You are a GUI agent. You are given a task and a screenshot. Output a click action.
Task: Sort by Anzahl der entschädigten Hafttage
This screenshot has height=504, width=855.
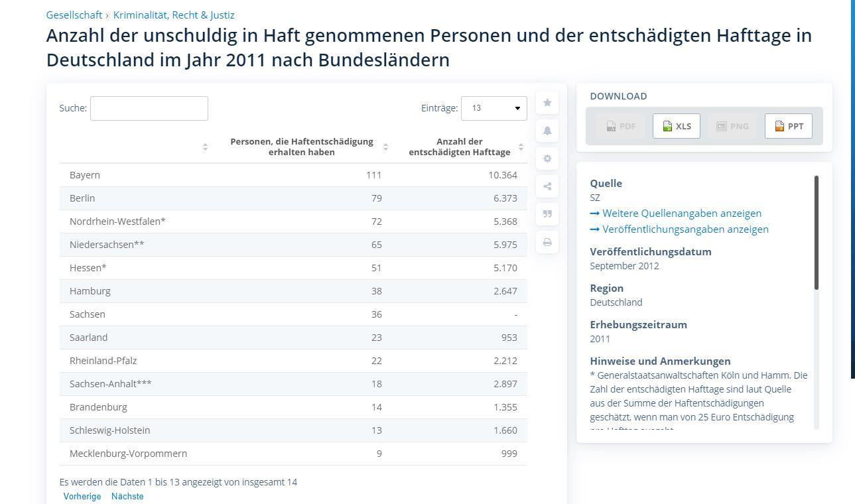click(460, 147)
